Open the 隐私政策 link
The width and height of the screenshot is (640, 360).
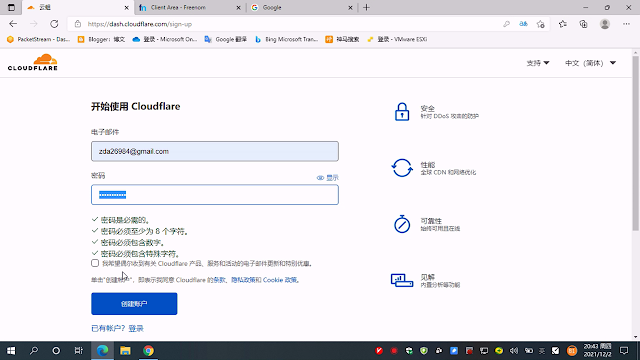(243, 280)
